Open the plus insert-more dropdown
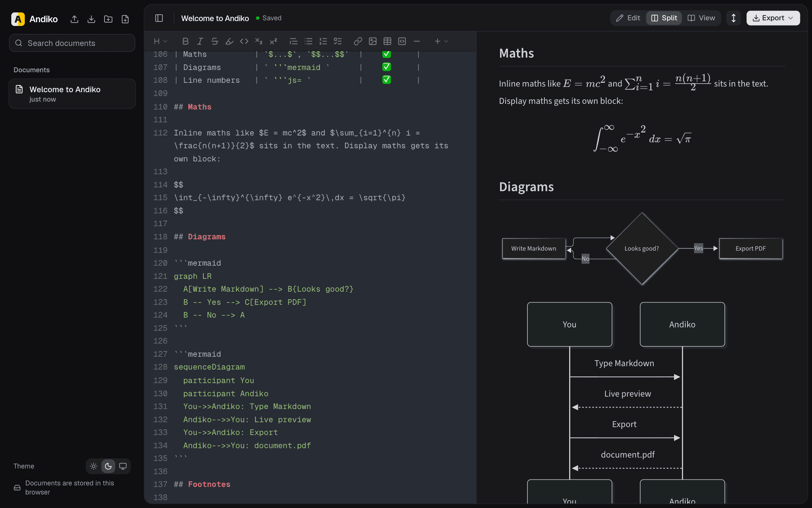This screenshot has height=508, width=812. tap(441, 41)
